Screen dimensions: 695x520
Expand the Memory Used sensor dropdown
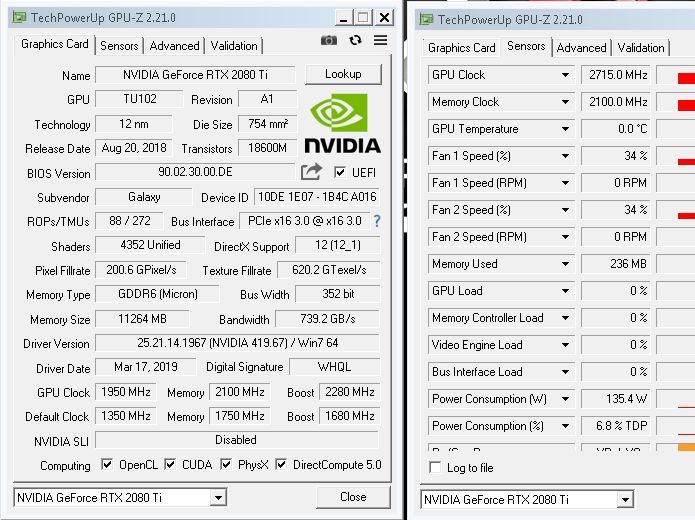pyautogui.click(x=565, y=264)
